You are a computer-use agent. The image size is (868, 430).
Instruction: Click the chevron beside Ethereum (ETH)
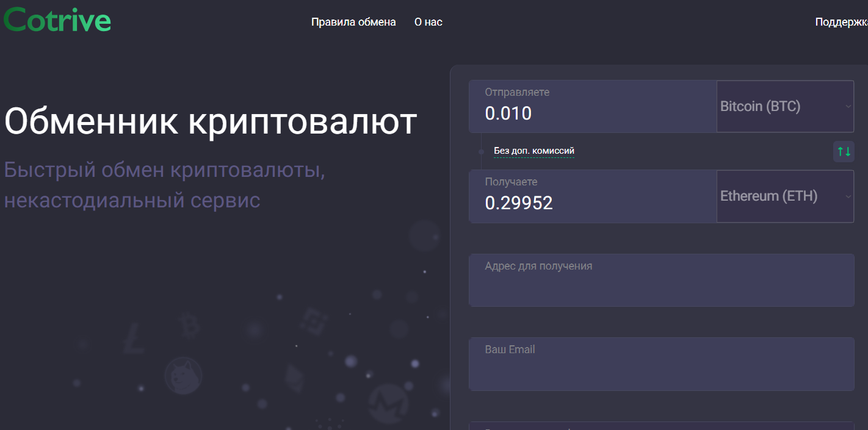point(848,196)
